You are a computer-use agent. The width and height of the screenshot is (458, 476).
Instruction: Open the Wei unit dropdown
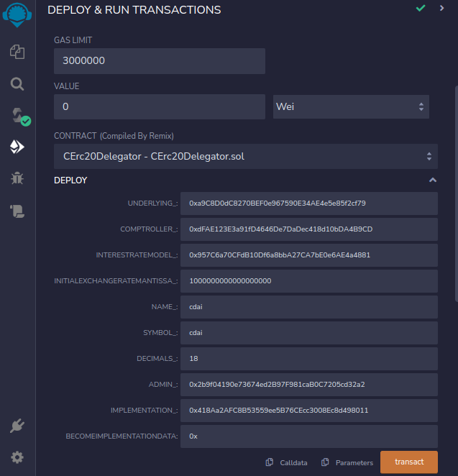point(351,106)
